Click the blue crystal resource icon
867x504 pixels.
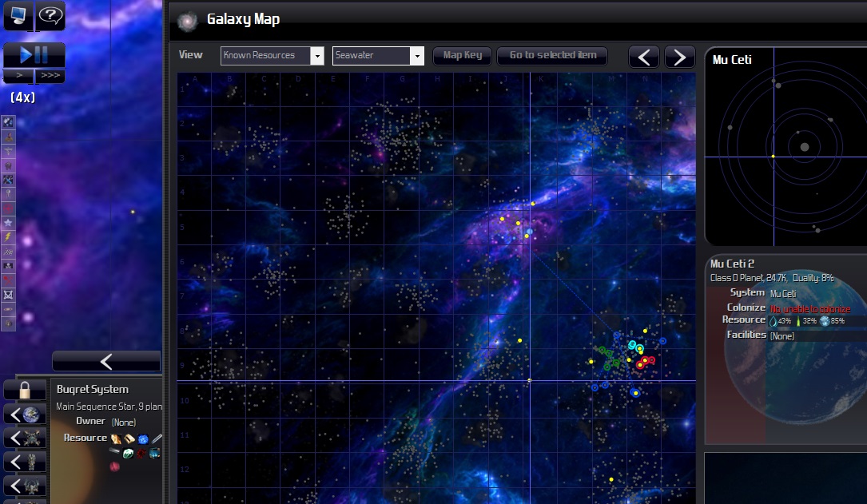[143, 439]
